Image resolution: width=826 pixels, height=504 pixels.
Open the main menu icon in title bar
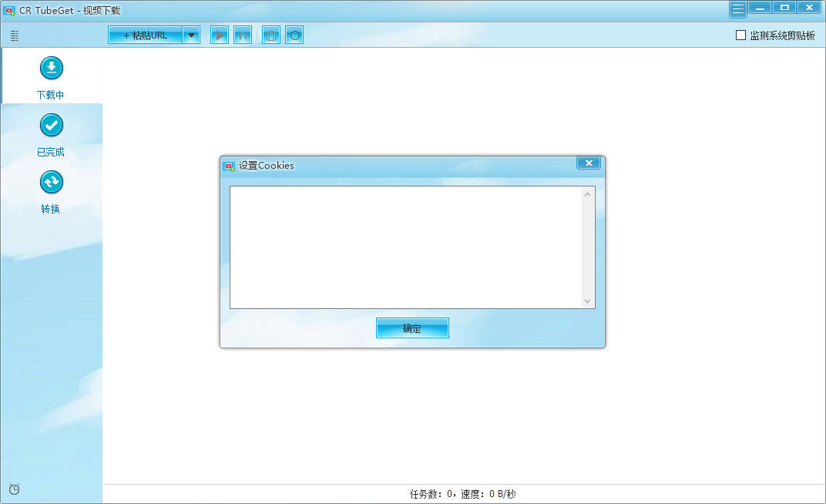737,9
